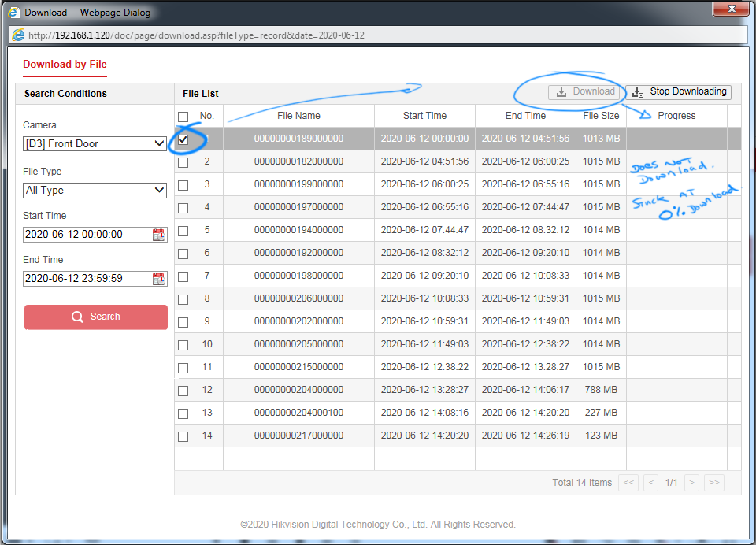Viewport: 756px width, 545px height.
Task: Select checkbox for file number 5
Action: 183,231
